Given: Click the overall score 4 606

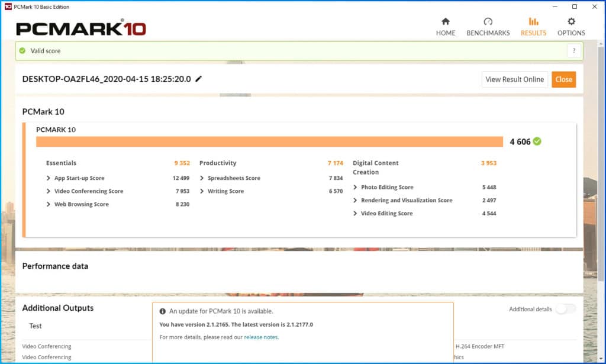Looking at the screenshot, I should [520, 142].
